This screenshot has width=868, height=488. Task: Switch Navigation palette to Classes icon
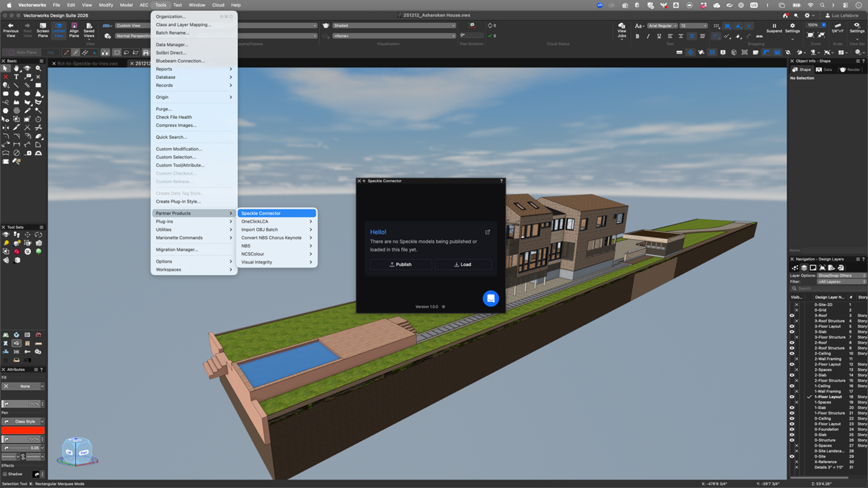(x=795, y=268)
